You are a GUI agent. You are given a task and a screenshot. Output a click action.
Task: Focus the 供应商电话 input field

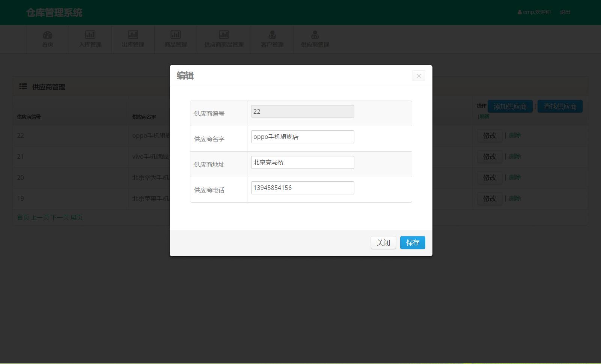click(x=303, y=188)
